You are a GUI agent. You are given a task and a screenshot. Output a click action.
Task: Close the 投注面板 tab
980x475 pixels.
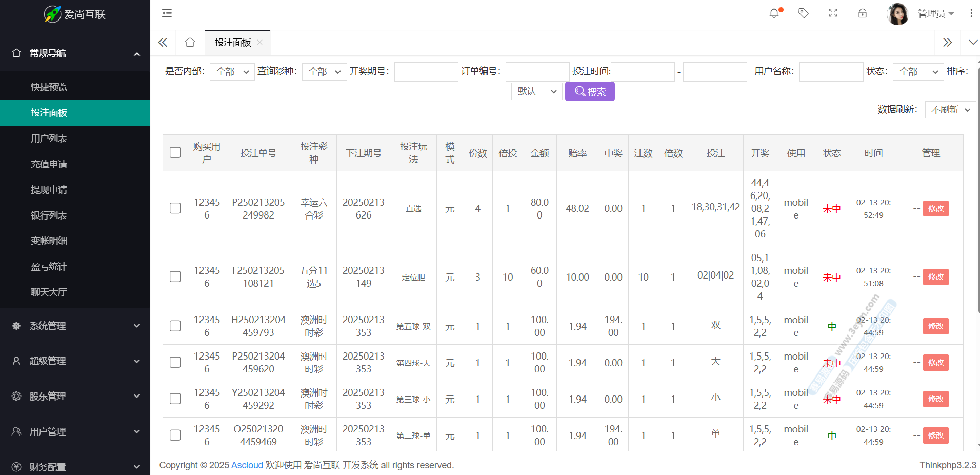pyautogui.click(x=260, y=43)
